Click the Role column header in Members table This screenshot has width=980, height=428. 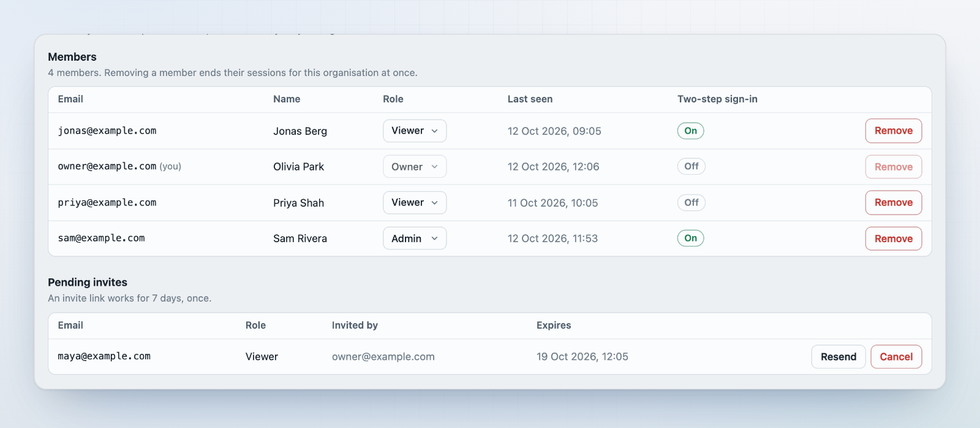coord(393,99)
